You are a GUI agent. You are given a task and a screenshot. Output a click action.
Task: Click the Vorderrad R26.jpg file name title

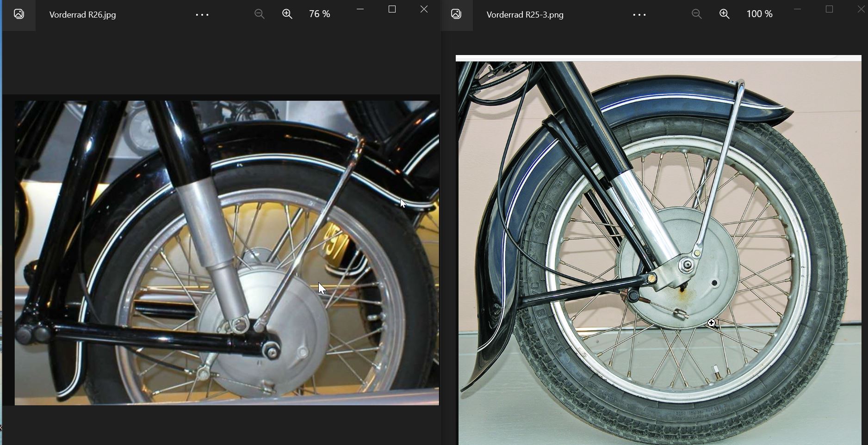(x=83, y=15)
